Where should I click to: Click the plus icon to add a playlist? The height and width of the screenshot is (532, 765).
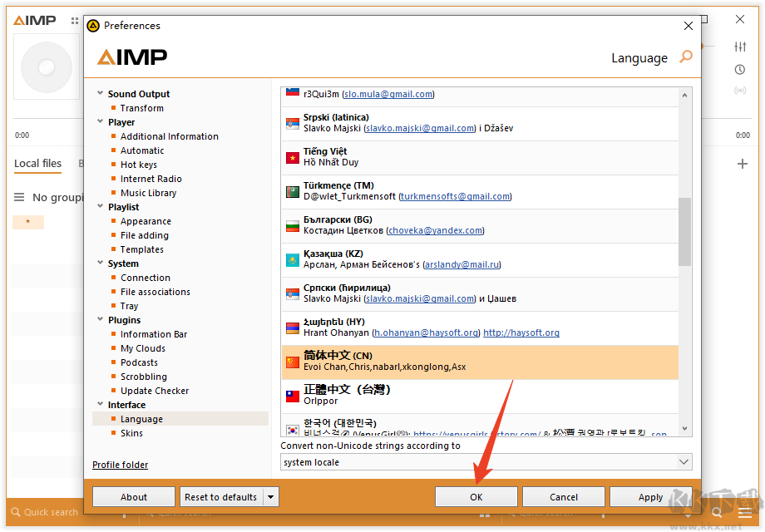pyautogui.click(x=742, y=164)
